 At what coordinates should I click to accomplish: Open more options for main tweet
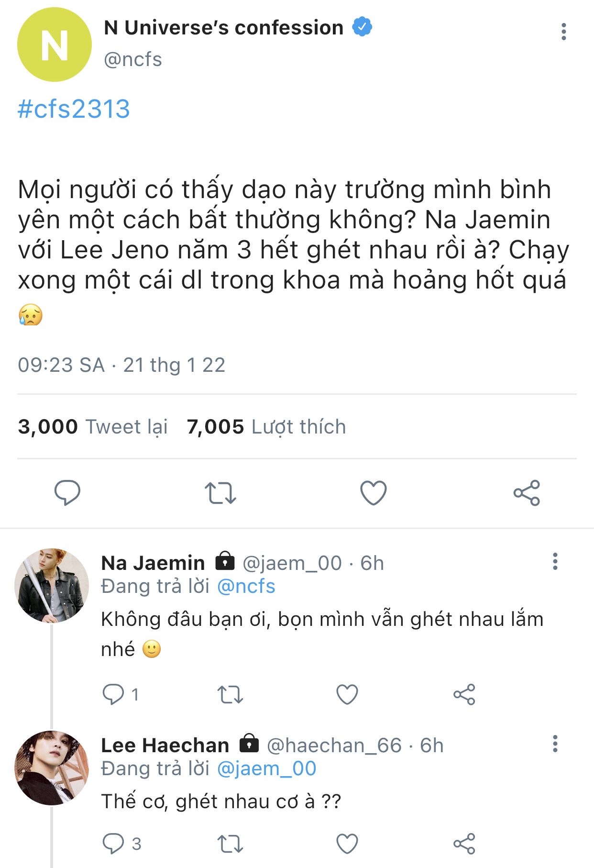click(x=564, y=32)
